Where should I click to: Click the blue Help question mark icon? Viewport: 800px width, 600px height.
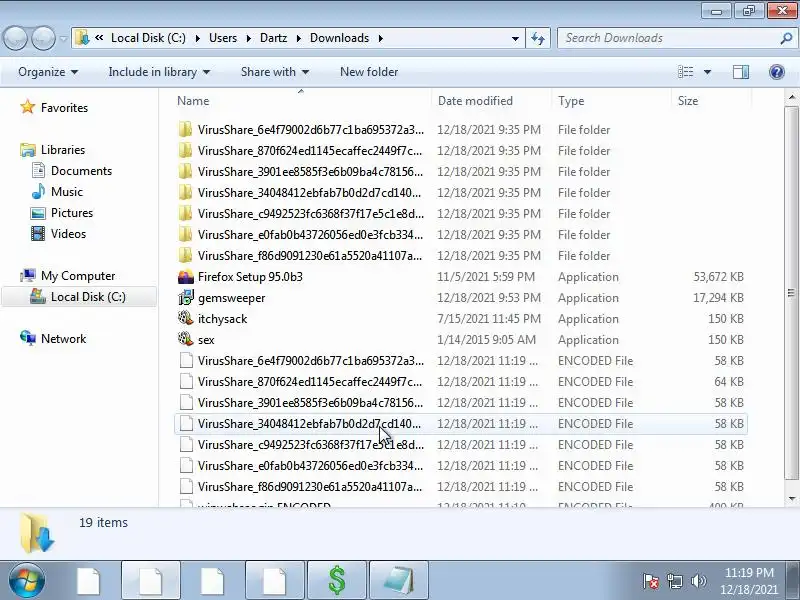tap(777, 72)
